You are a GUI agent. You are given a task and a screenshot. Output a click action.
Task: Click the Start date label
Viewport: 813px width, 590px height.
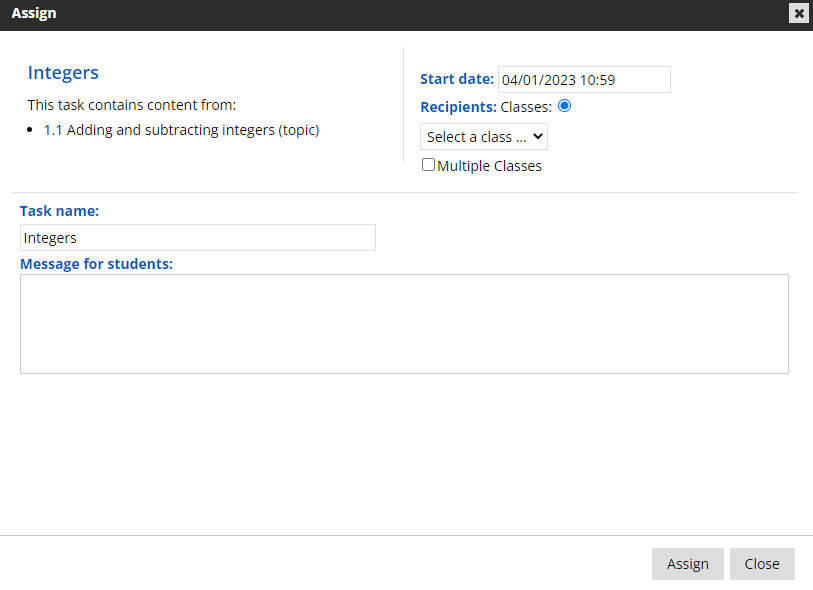click(456, 80)
